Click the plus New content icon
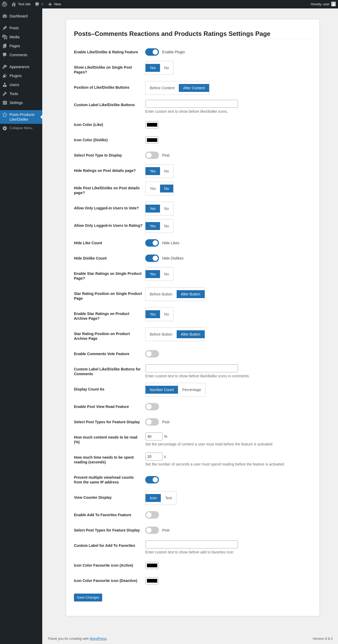The height and width of the screenshot is (644, 338). 50,4
